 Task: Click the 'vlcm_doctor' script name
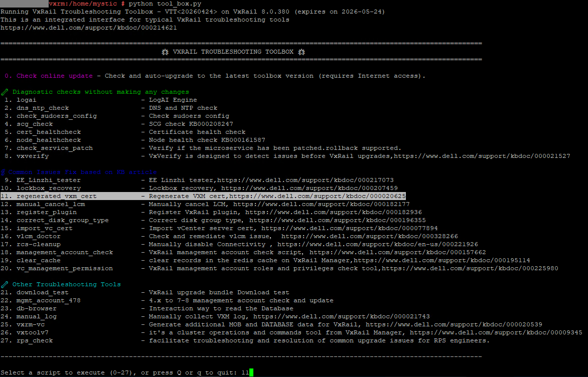[38, 236]
